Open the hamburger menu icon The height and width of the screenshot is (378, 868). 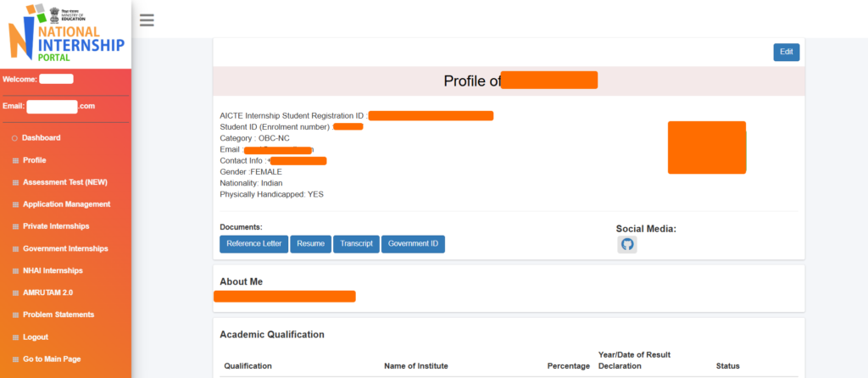tap(147, 20)
